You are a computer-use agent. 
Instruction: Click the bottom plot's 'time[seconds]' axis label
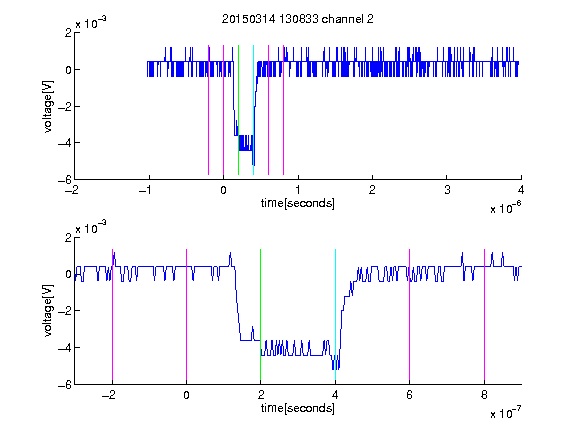point(298,408)
